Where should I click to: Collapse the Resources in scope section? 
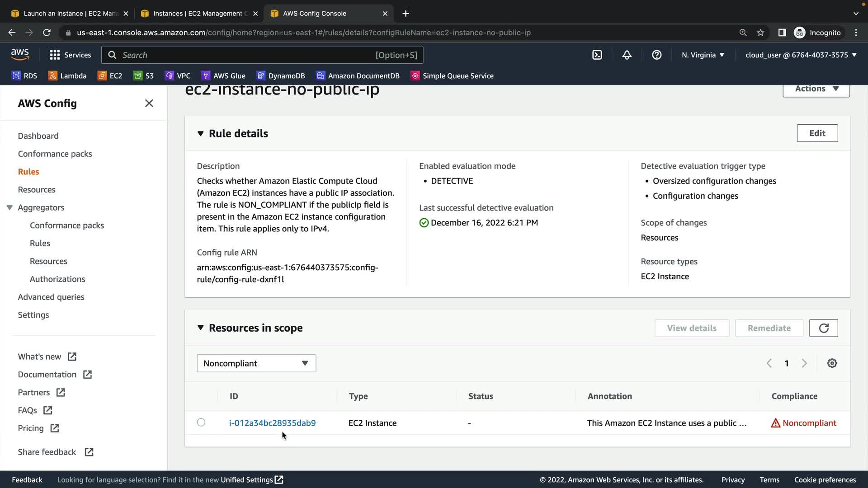coord(200,328)
